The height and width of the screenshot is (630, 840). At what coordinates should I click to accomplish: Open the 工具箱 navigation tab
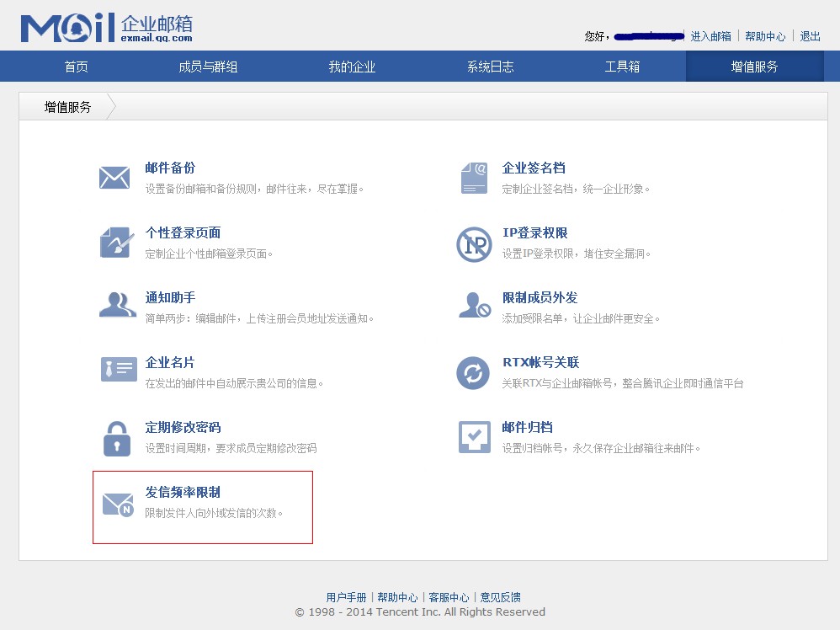[623, 67]
